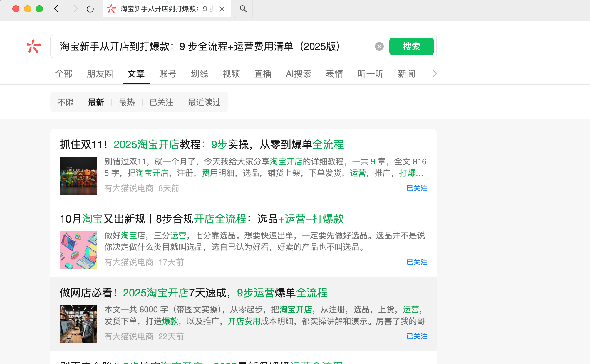Click the forward navigation arrow
Screen dimensions: 590x364
[x=75, y=9]
